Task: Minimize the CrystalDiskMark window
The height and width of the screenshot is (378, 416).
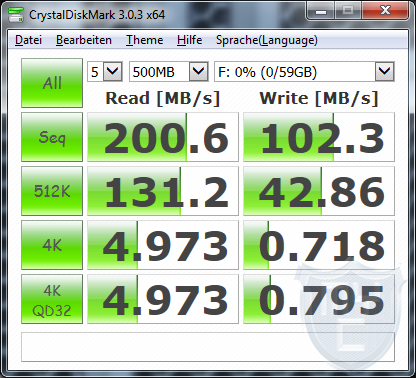Action: (x=320, y=11)
